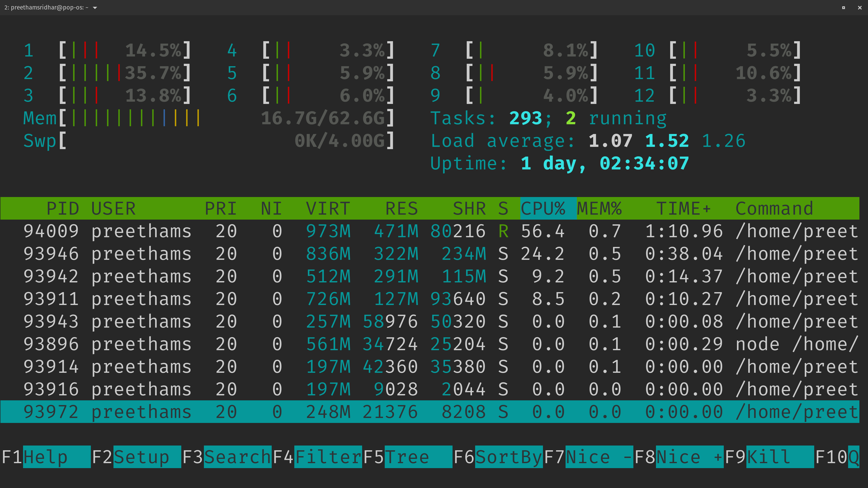Screen dimensions: 868x488
Task: Select process row with PID 94009
Action: 430,231
